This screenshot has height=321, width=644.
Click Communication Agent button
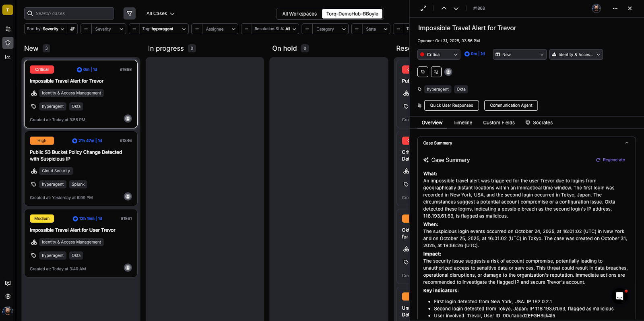click(511, 106)
